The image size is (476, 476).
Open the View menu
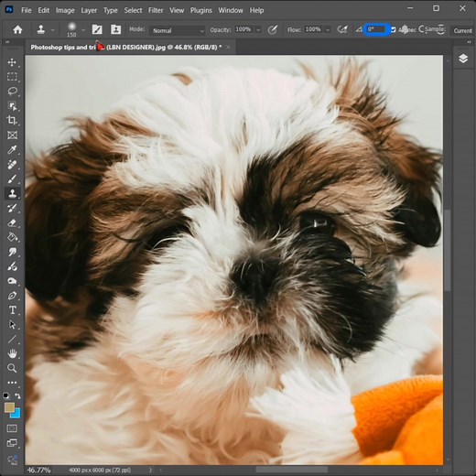coord(177,10)
